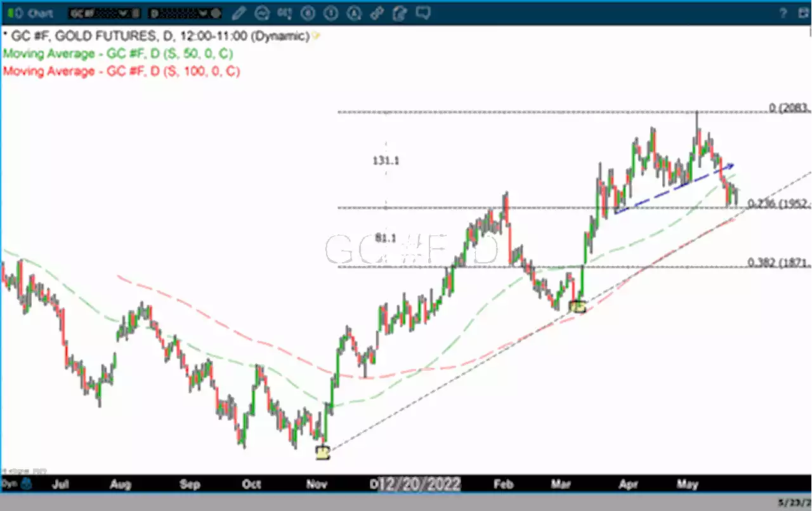812x511 pixels.
Task: Click the circled I toolbar icon
Action: (331, 13)
